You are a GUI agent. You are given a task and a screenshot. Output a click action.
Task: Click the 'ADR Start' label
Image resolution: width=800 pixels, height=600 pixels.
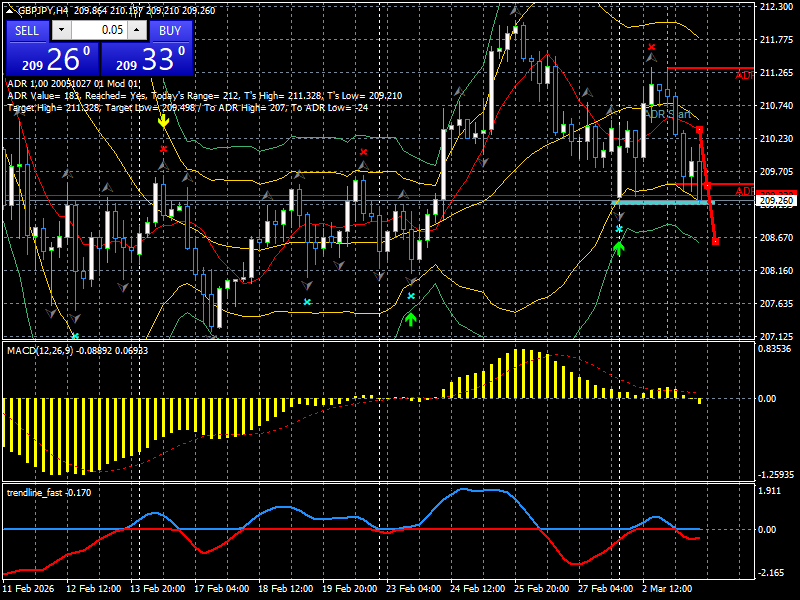pos(667,114)
